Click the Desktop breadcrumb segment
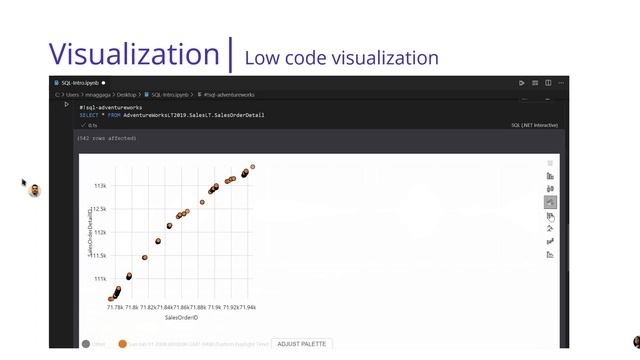The width and height of the screenshot is (640, 360). click(x=126, y=95)
